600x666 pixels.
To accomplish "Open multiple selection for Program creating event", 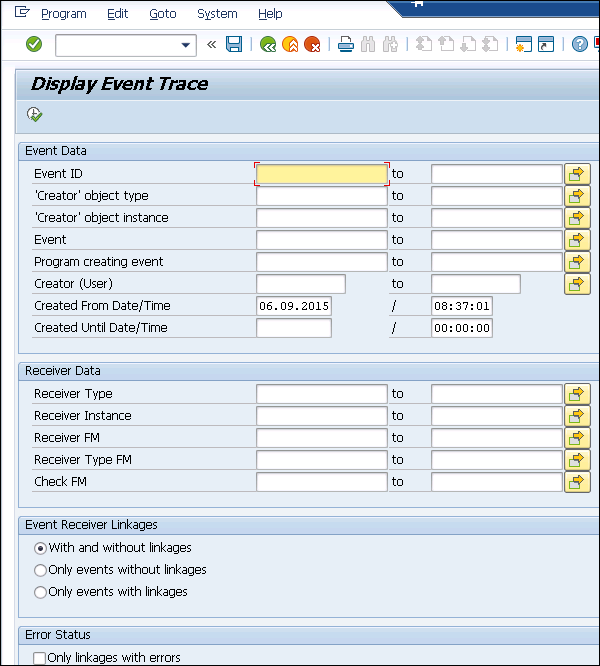I will pos(577,262).
